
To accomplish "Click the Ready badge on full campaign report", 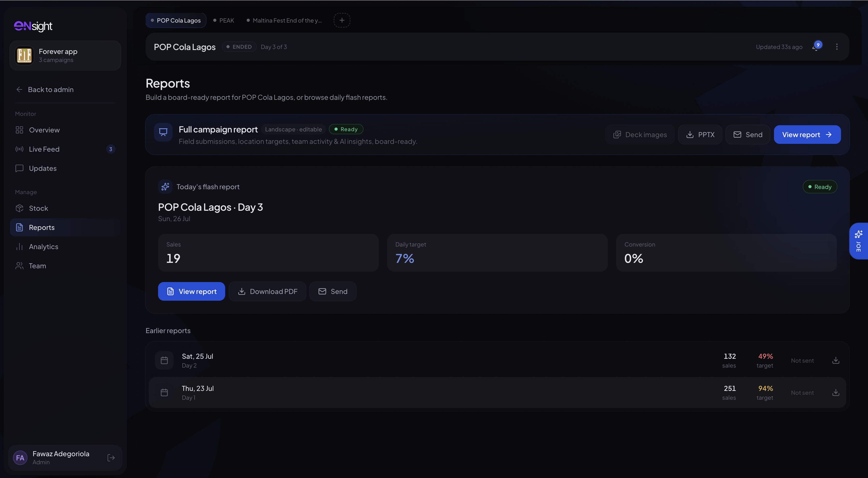I will [x=346, y=129].
